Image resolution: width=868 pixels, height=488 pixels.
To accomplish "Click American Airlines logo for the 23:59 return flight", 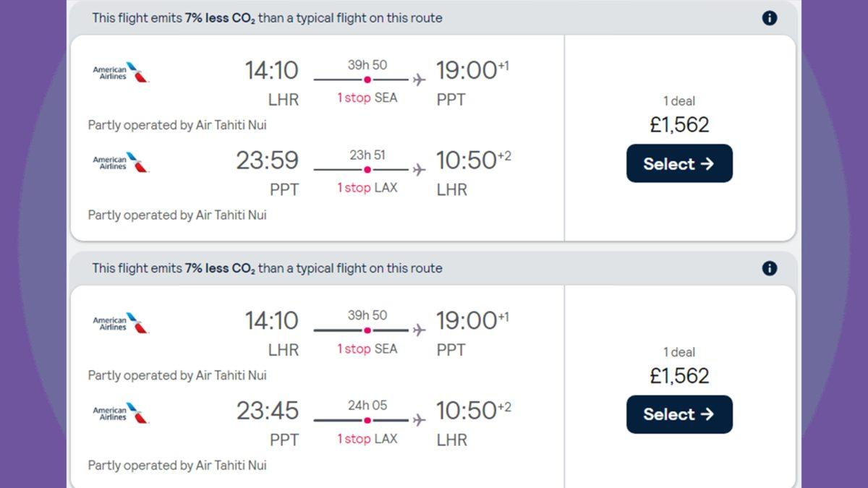I will 121,162.
